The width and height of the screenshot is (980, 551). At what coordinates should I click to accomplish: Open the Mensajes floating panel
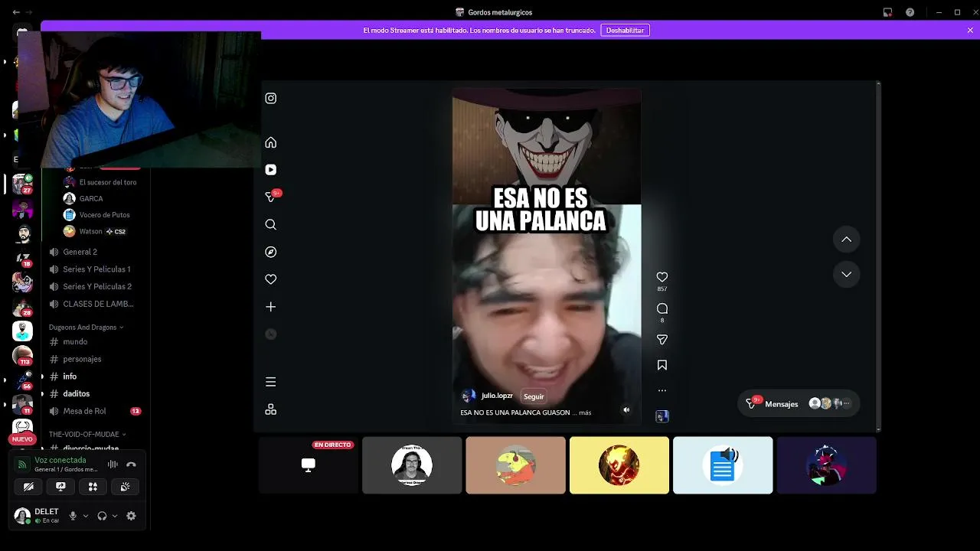pos(799,403)
